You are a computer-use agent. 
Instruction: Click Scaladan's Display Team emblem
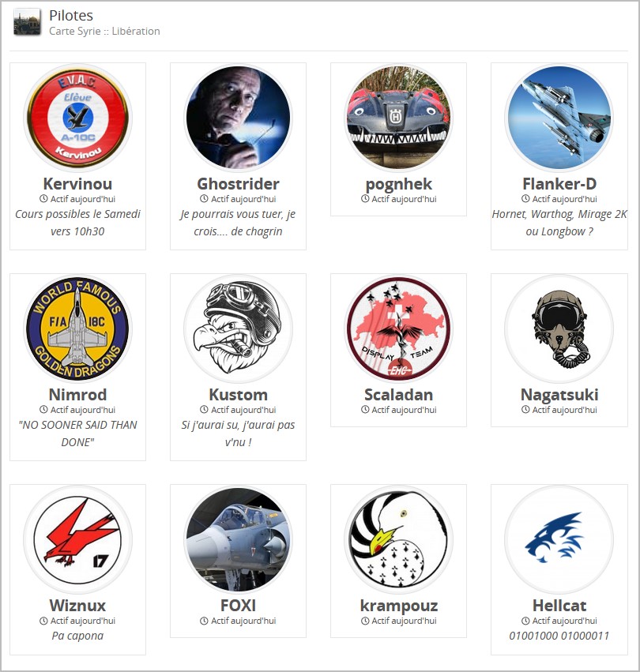(x=398, y=328)
